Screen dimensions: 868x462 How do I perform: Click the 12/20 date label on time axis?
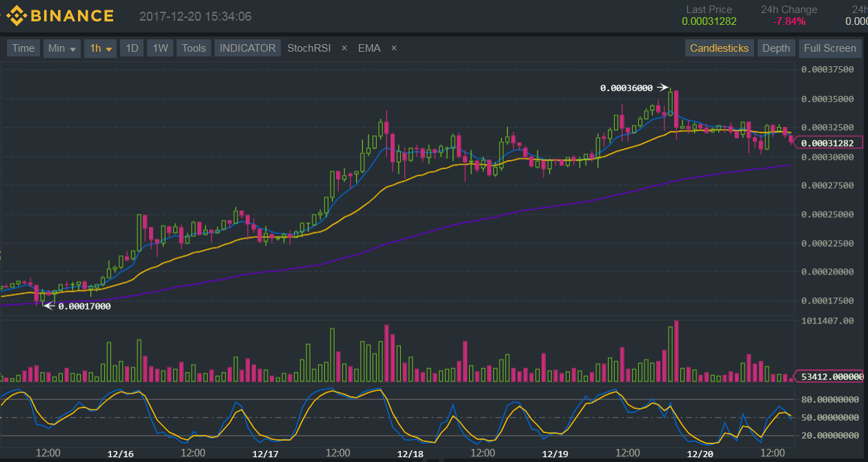pyautogui.click(x=700, y=454)
